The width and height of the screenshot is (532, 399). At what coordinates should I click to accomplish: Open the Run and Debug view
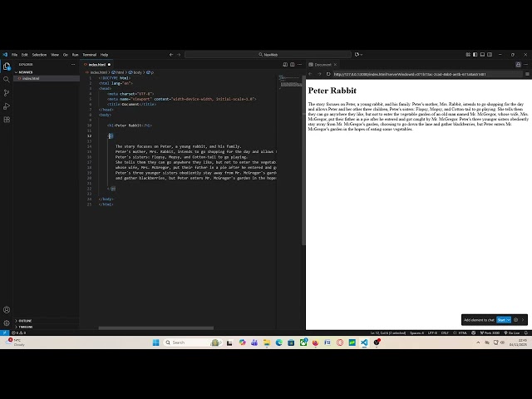pyautogui.click(x=7, y=106)
